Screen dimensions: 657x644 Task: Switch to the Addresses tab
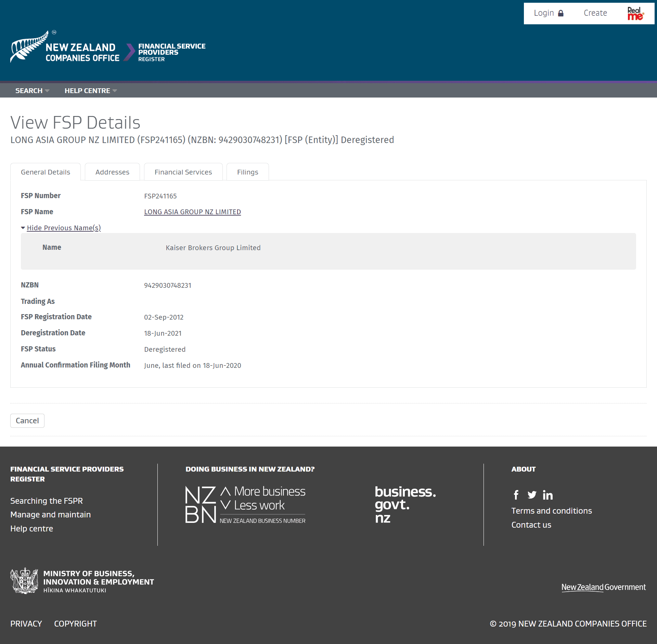(112, 172)
